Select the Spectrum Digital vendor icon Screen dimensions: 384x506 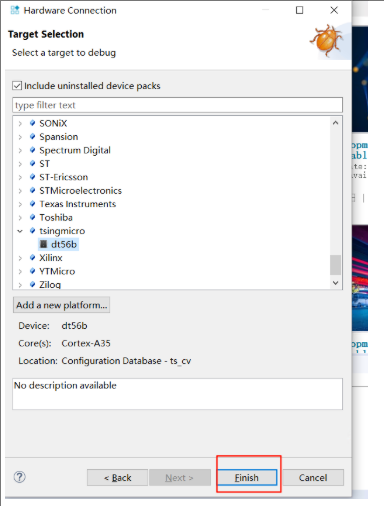coord(32,150)
